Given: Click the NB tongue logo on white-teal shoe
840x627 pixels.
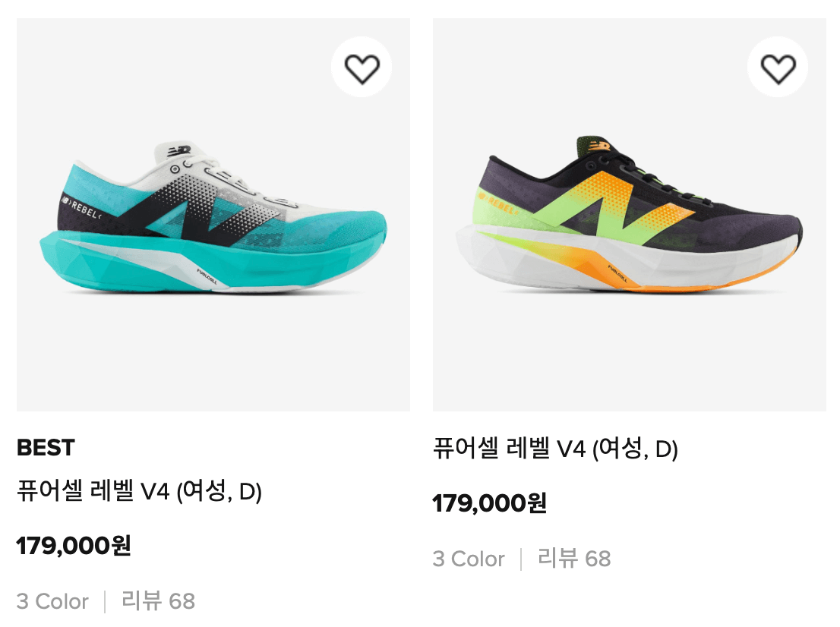Looking at the screenshot, I should 179,150.
